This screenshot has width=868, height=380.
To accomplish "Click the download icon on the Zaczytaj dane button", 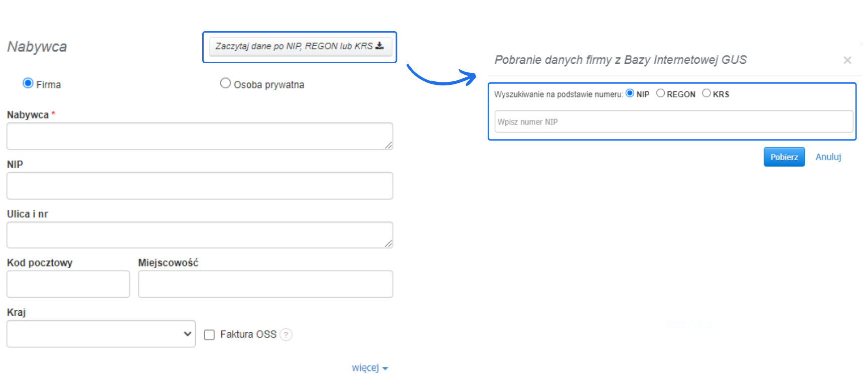I will click(x=380, y=46).
